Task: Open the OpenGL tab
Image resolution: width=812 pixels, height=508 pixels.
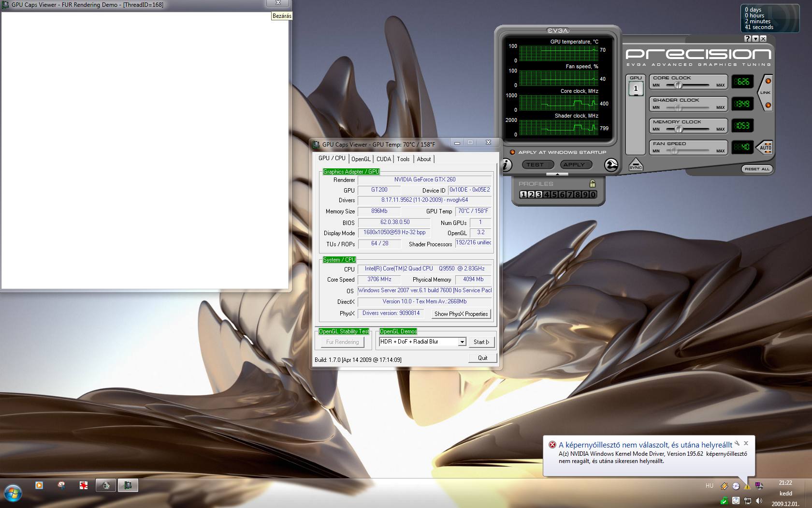Action: [x=361, y=159]
